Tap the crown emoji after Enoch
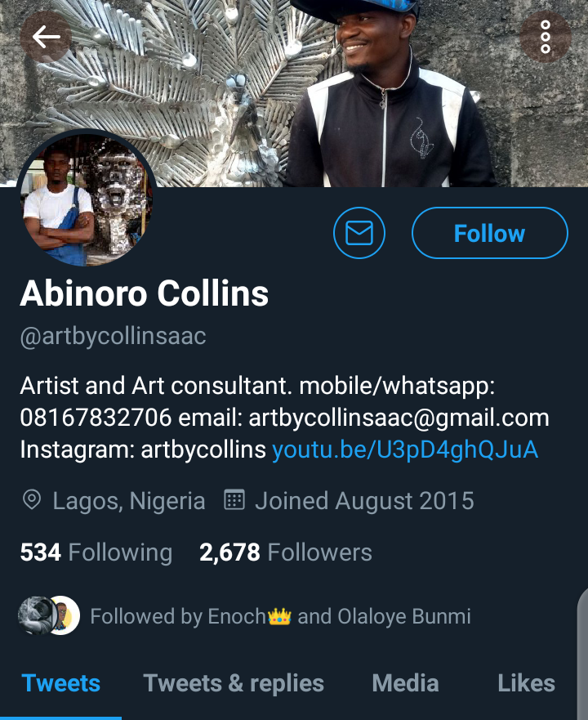This screenshot has width=588, height=720. point(279,616)
